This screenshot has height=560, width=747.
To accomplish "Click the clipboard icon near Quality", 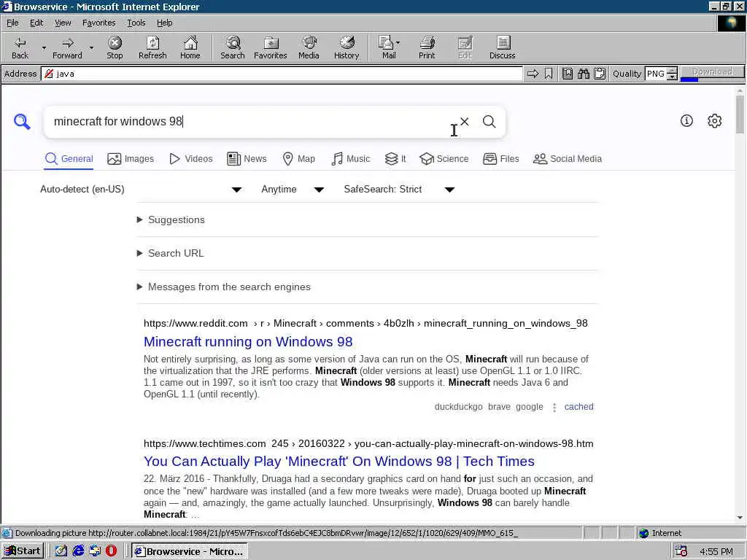I will [x=600, y=74].
